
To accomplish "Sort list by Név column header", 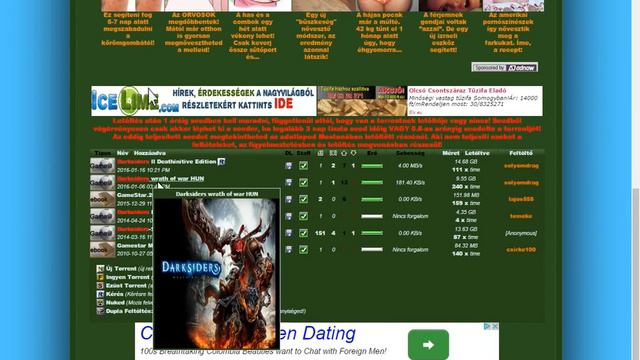I will [x=122, y=153].
